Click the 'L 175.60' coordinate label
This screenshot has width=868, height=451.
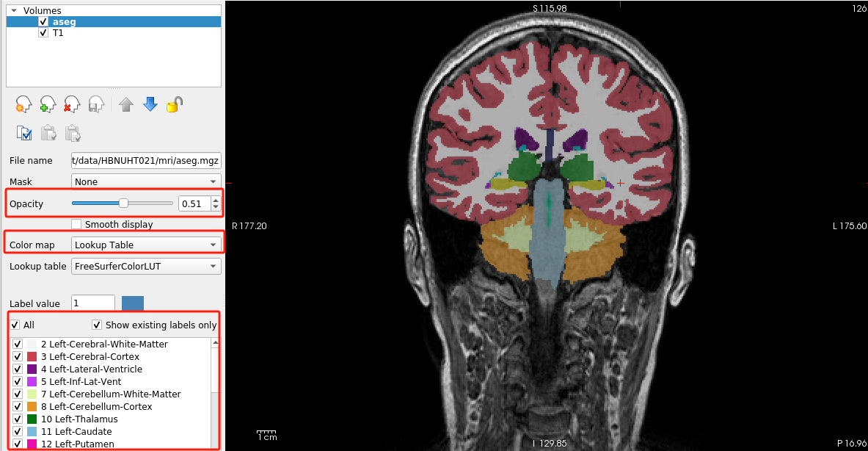point(850,225)
